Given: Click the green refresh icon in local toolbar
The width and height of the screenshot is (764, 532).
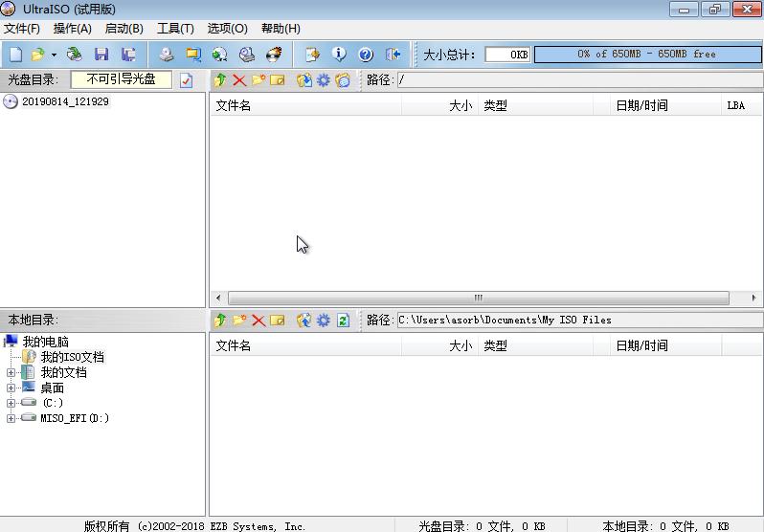Looking at the screenshot, I should tap(343, 321).
